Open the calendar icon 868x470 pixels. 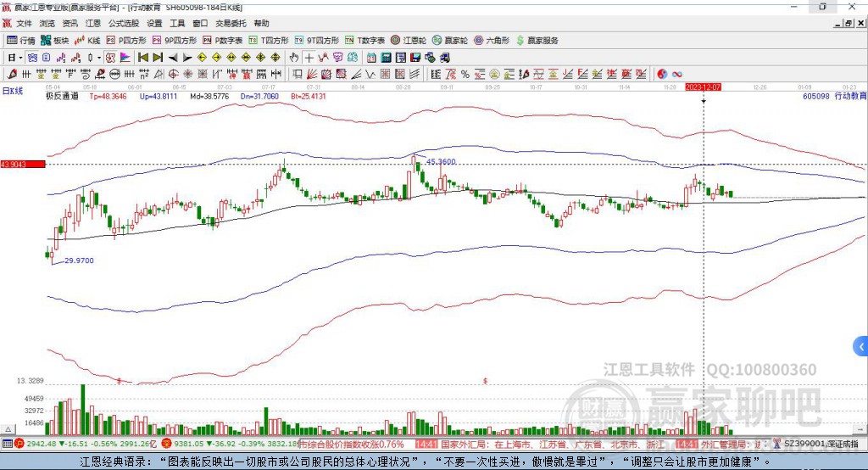click(x=371, y=58)
